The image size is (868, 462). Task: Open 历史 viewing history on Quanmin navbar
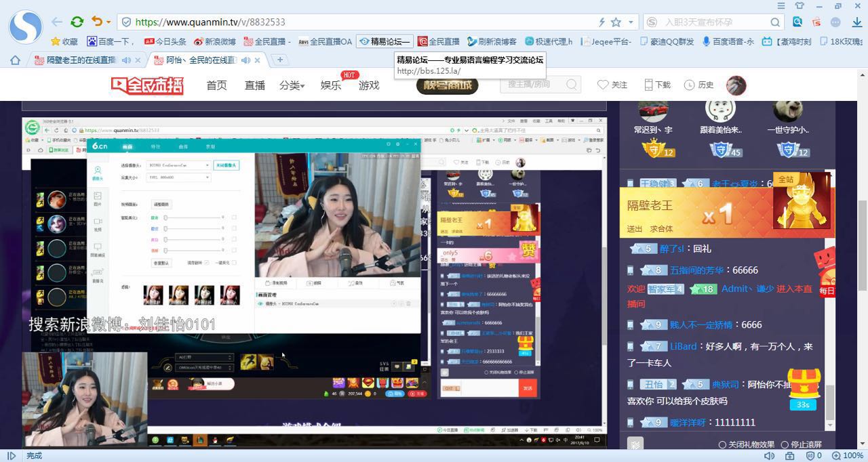point(699,84)
